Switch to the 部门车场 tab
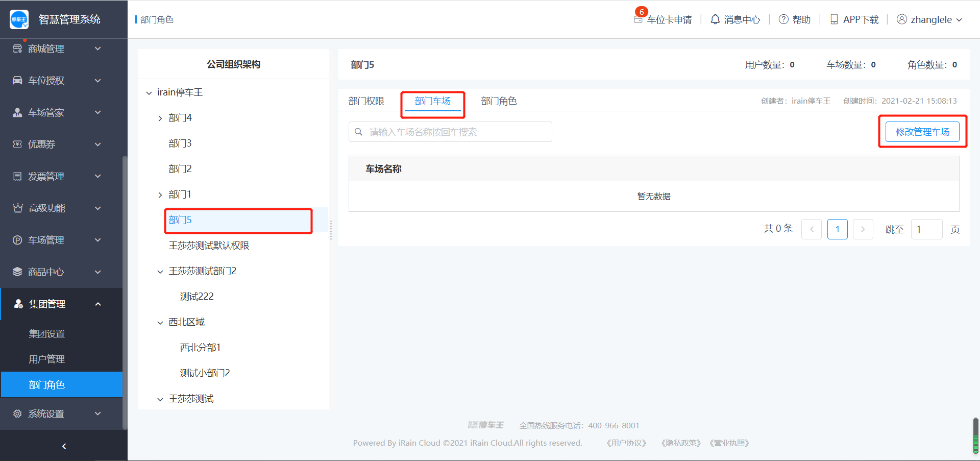Image resolution: width=980 pixels, height=461 pixels. pyautogui.click(x=433, y=101)
